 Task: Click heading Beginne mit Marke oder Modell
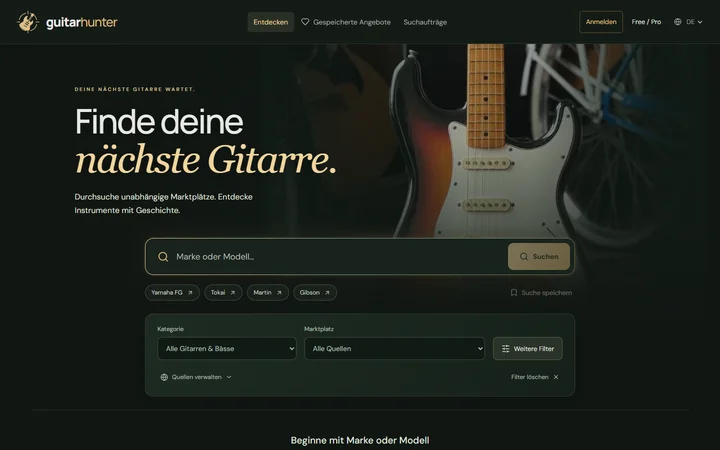360,440
